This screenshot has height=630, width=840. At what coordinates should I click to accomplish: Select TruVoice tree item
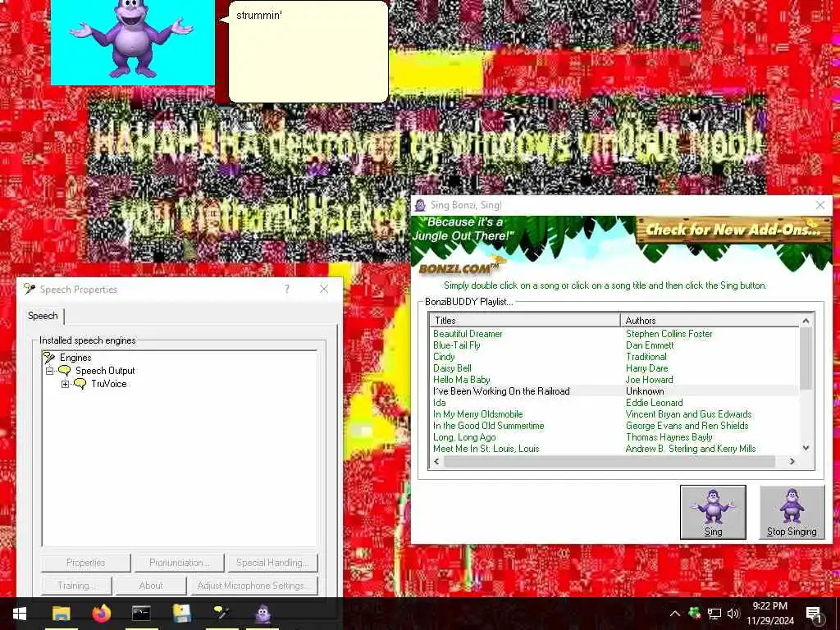(109, 384)
